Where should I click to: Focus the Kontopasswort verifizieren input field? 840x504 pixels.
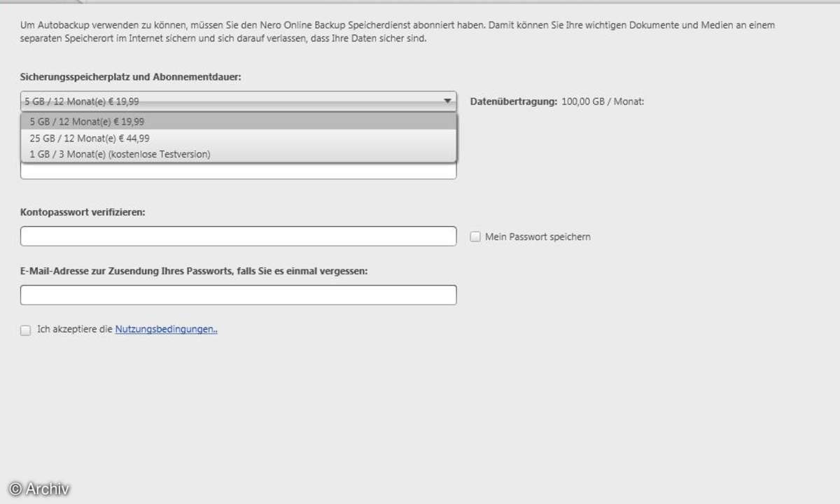coord(239,237)
